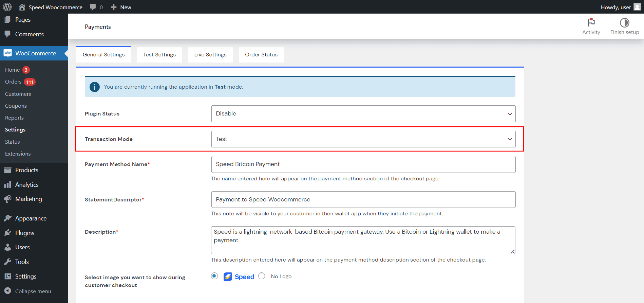This screenshot has width=644, height=303.
Task: Switch to General Settings tab
Action: 103,54
